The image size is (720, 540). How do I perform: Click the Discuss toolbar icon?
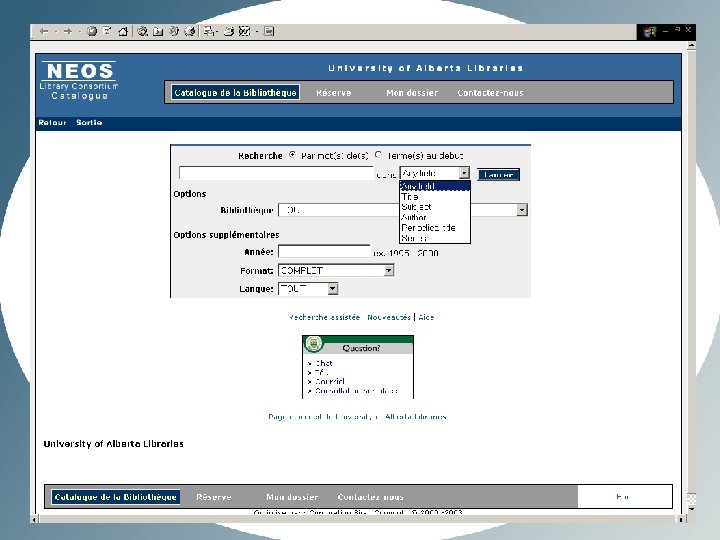[269, 31]
